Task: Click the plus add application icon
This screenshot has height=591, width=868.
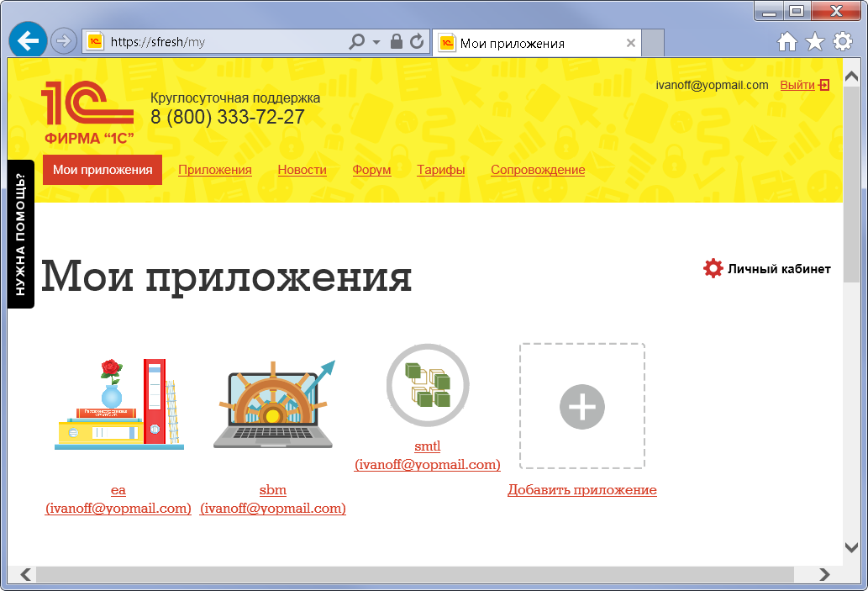Action: 581,407
